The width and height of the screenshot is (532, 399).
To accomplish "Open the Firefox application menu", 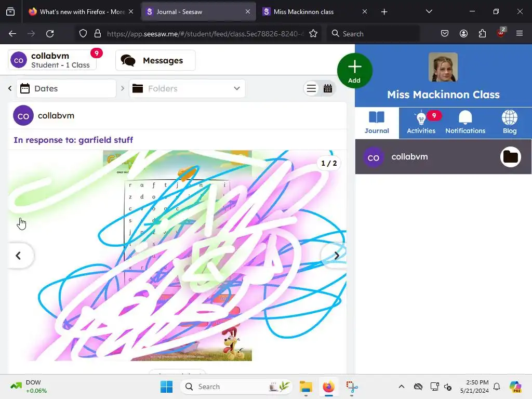I will [x=520, y=34].
